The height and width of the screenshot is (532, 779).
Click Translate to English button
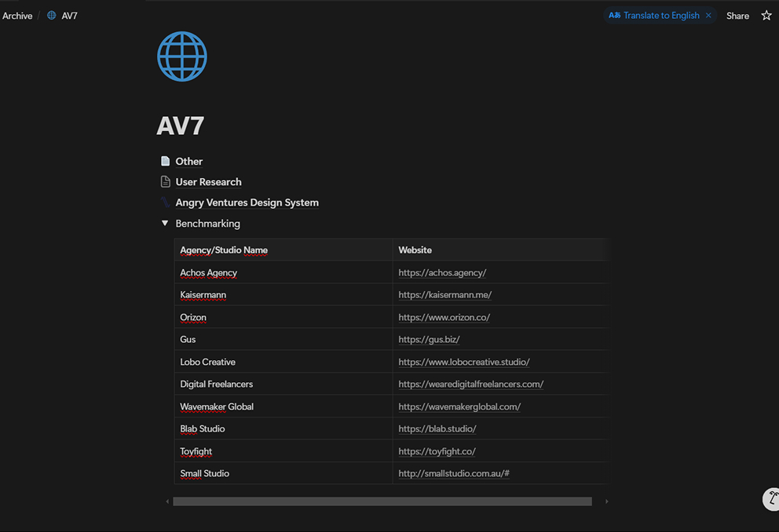pos(654,16)
